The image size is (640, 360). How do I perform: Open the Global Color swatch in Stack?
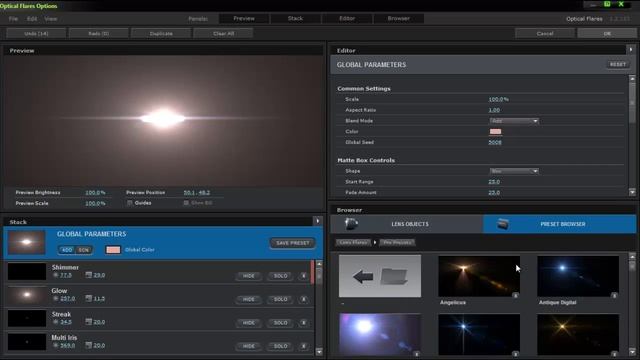click(113, 250)
